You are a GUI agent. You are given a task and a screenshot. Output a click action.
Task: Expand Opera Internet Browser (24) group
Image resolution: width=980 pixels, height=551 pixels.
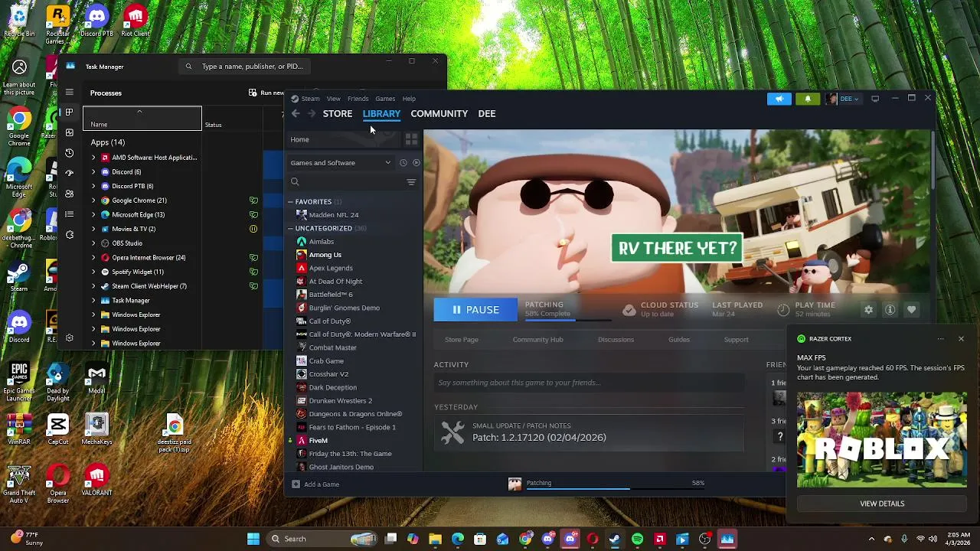point(93,258)
